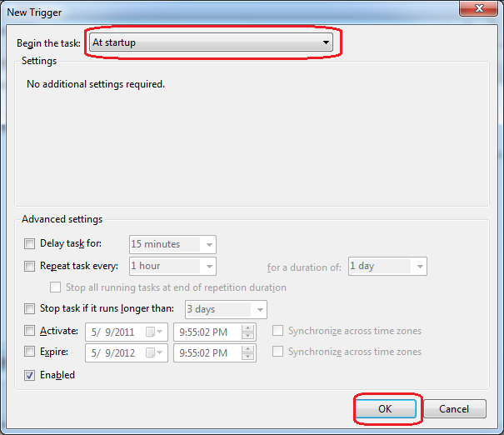
Task: Click the Activate date text 5/9/2011
Action: (x=112, y=332)
